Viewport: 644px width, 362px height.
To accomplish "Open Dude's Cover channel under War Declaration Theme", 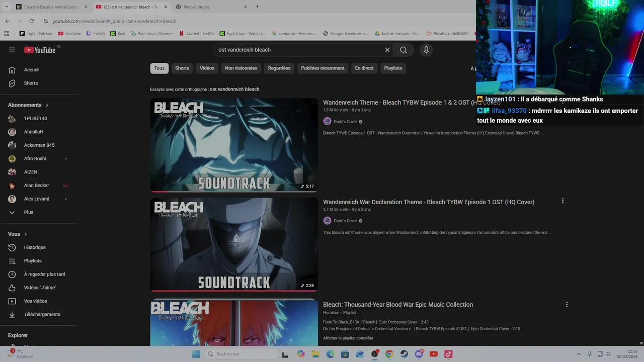I will click(345, 221).
